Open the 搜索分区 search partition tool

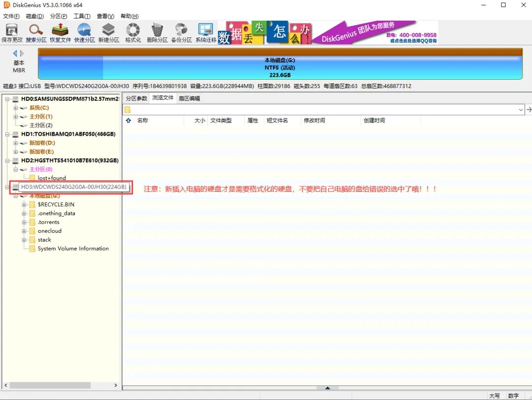[36, 32]
